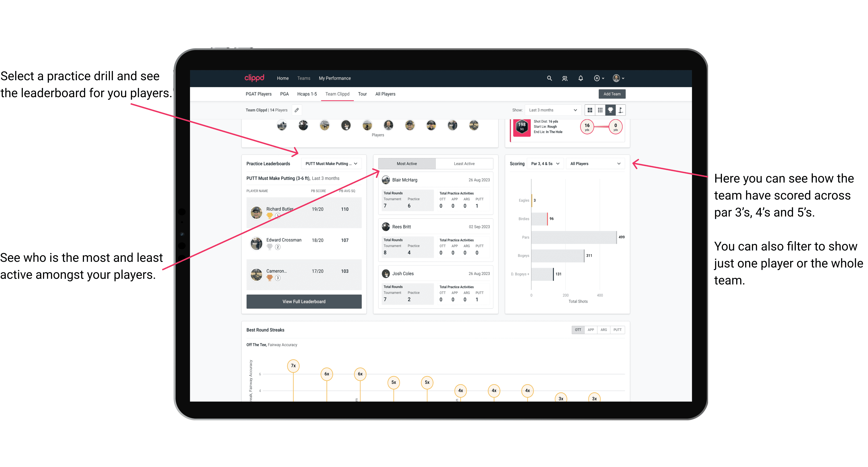Click the APP scoring filter icon
Viewport: 868px width, 467px height.
point(589,330)
